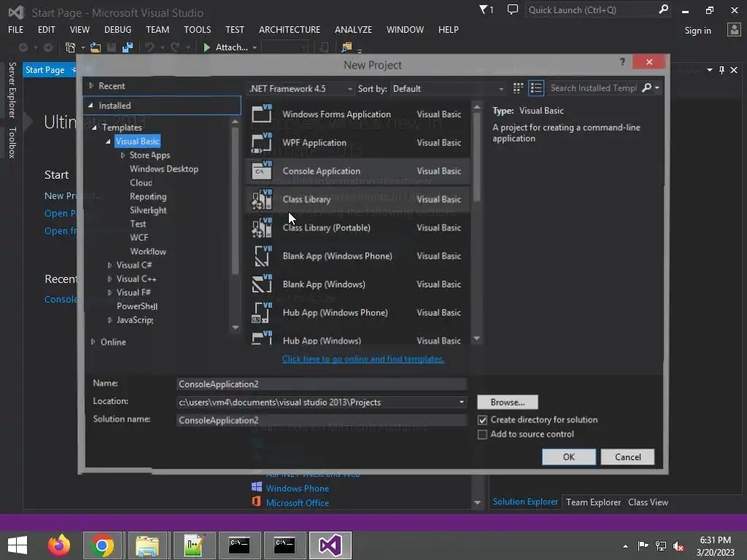Expand the Recent section
747x560 pixels.
(91, 86)
